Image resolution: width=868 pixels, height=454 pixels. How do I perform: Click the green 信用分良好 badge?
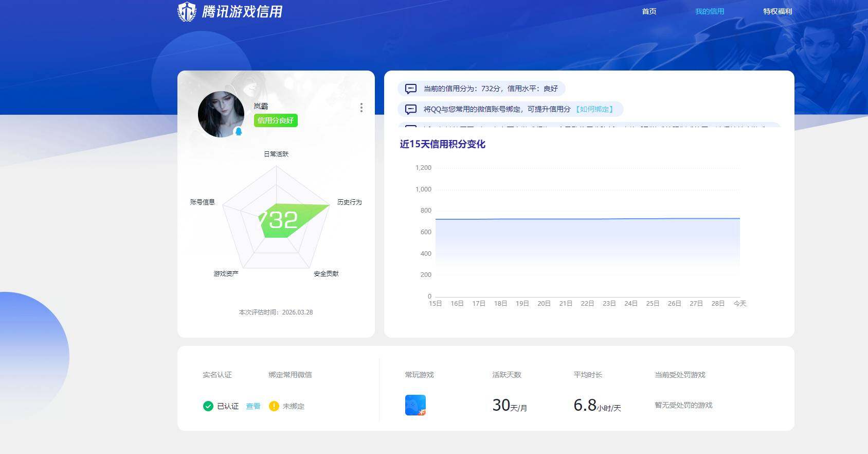click(276, 120)
